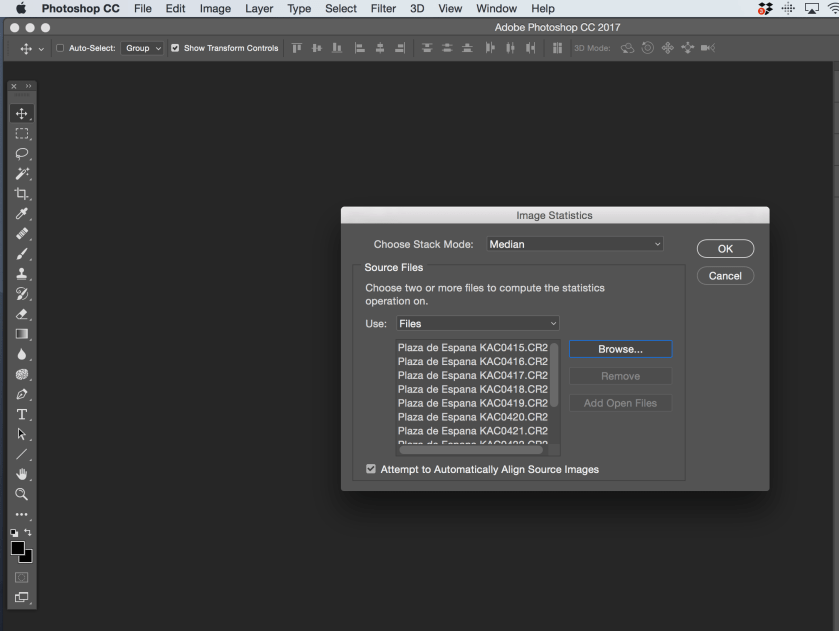Image resolution: width=839 pixels, height=631 pixels.
Task: Select the Lasso tool
Action: pyautogui.click(x=21, y=154)
